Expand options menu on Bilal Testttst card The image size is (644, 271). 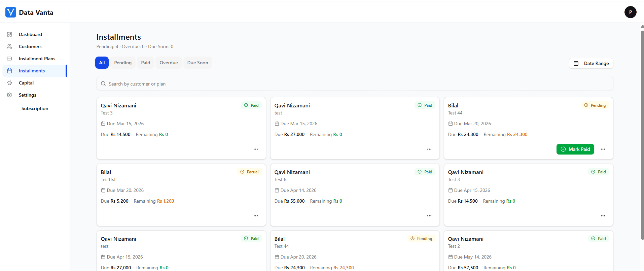click(x=255, y=216)
